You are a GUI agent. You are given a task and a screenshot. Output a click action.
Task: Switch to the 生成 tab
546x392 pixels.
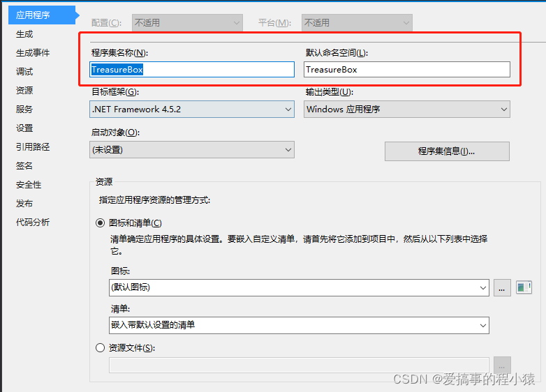click(24, 34)
